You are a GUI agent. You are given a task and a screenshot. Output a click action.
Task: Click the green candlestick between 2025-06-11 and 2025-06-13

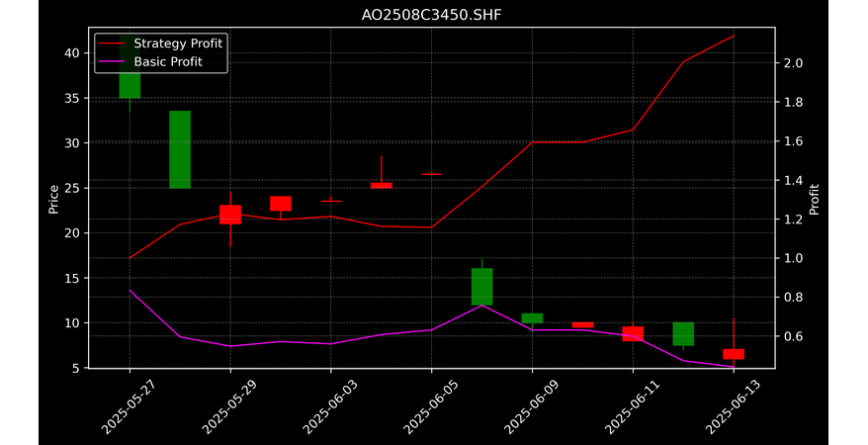pos(684,334)
